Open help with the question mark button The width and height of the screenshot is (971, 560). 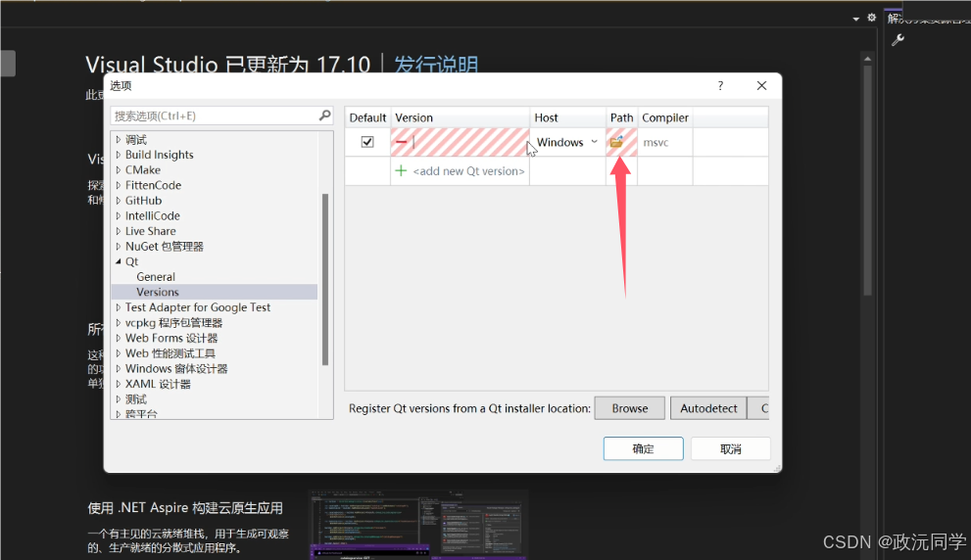pyautogui.click(x=720, y=85)
